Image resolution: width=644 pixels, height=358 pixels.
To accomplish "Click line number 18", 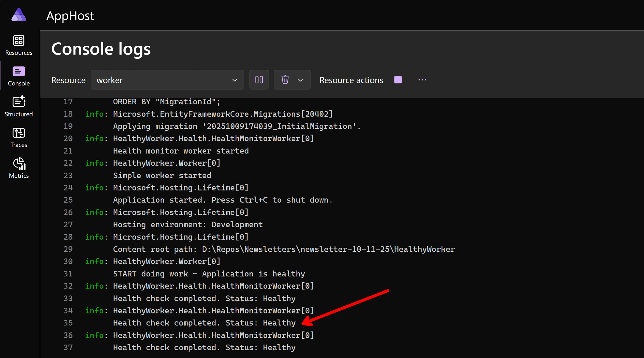I will 68,114.
